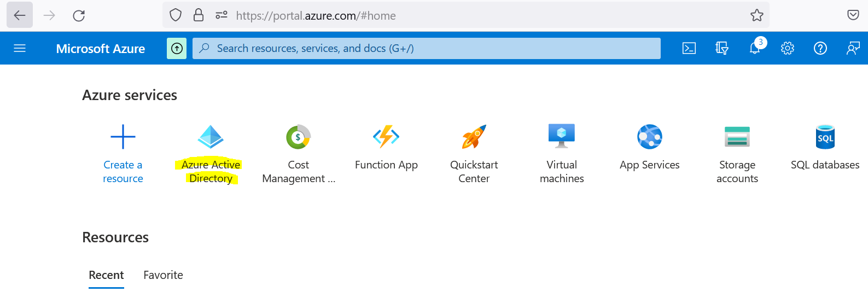Image resolution: width=868 pixels, height=303 pixels.
Task: Open portal settings gear icon
Action: (x=788, y=48)
